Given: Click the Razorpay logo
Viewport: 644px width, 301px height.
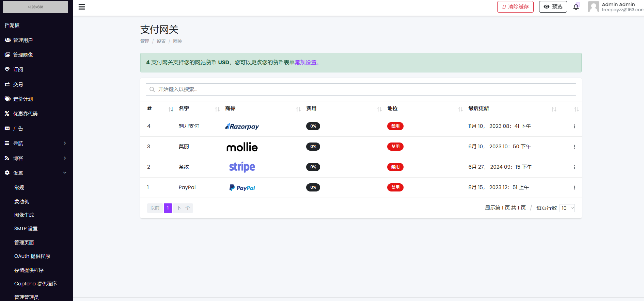Looking at the screenshot, I should [242, 127].
